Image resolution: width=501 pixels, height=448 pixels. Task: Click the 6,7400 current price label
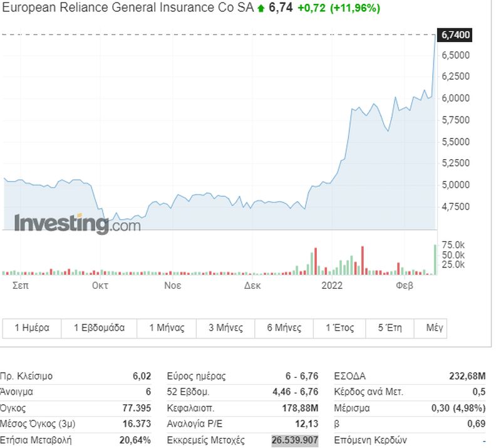pos(455,34)
